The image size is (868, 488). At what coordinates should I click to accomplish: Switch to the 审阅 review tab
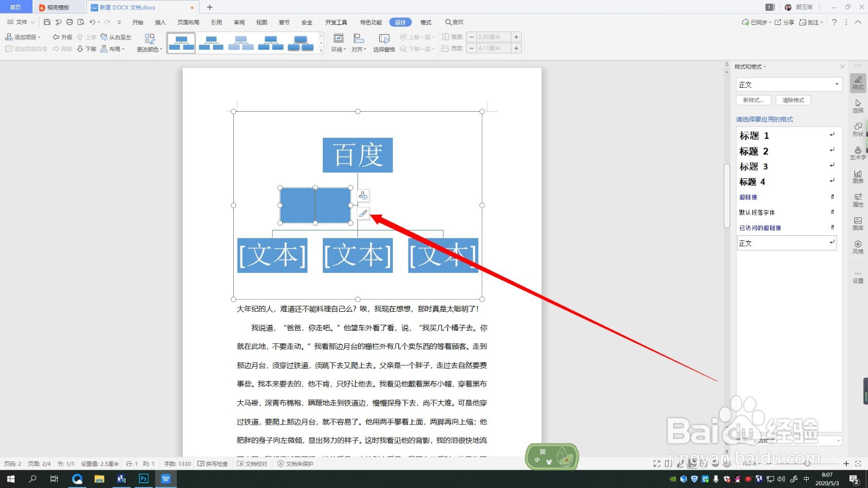[239, 22]
